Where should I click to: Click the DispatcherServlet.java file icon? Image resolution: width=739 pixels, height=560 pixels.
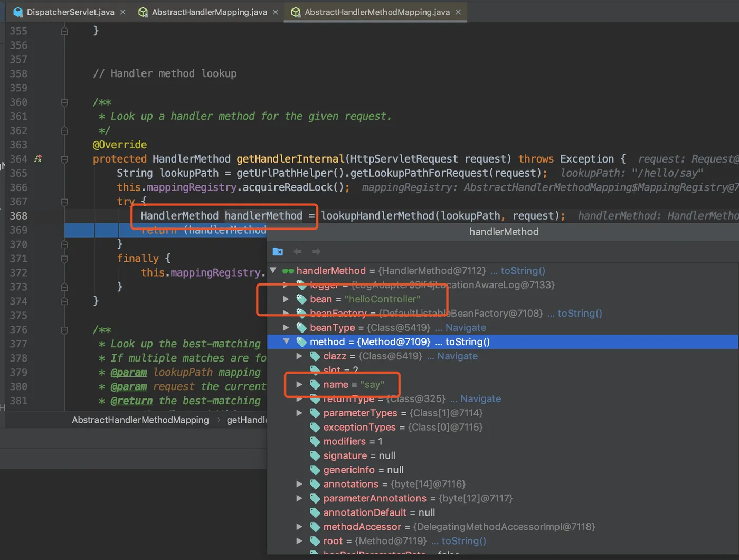point(18,12)
